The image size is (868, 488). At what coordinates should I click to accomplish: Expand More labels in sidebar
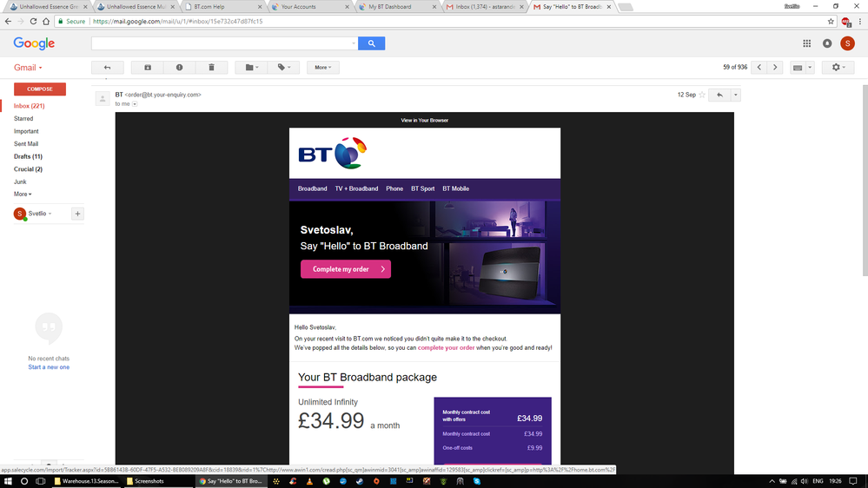point(23,195)
